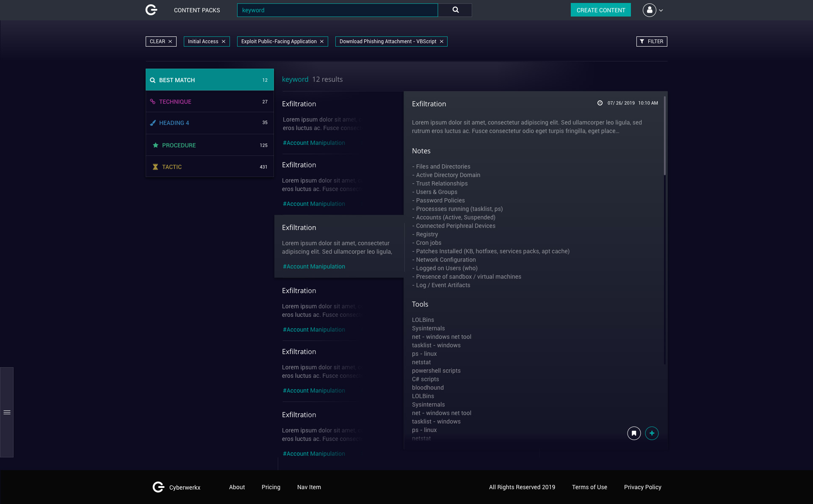
Task: Open the hamburger menu on the left edge
Action: click(x=7, y=412)
